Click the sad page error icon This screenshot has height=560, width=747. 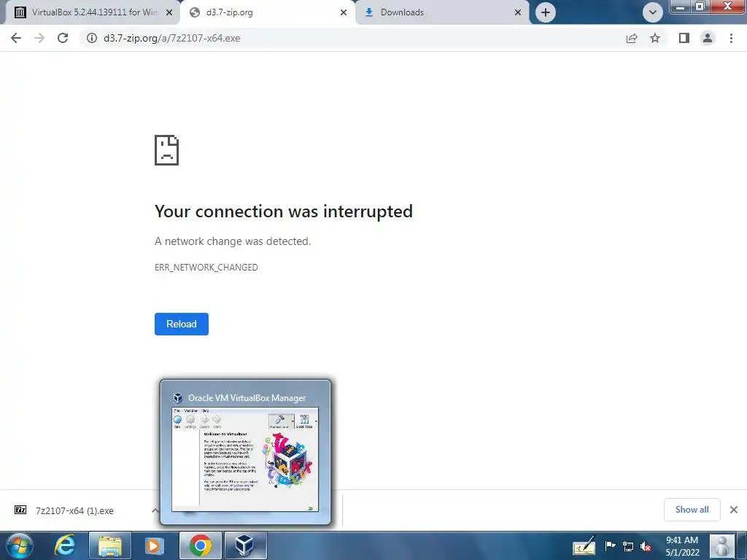pyautogui.click(x=167, y=150)
